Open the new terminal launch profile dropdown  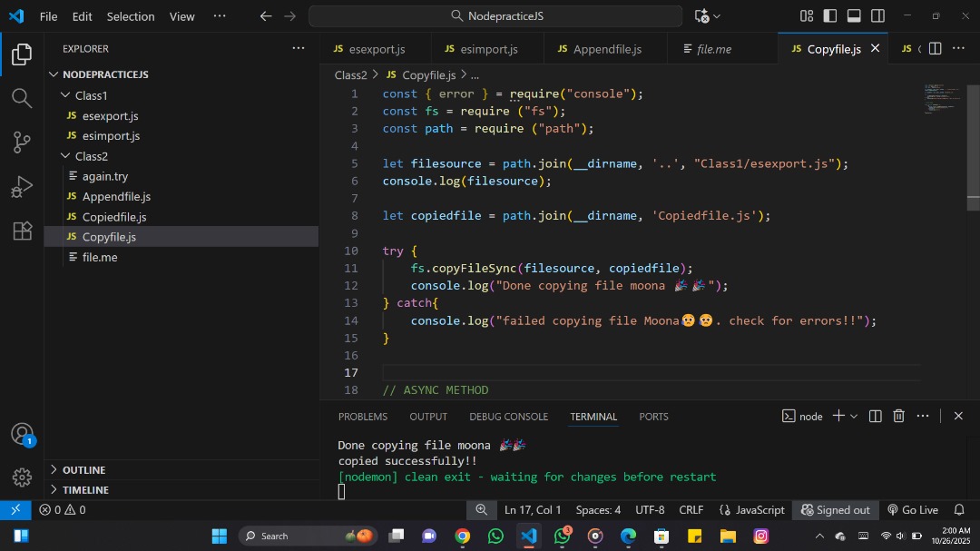[854, 417]
